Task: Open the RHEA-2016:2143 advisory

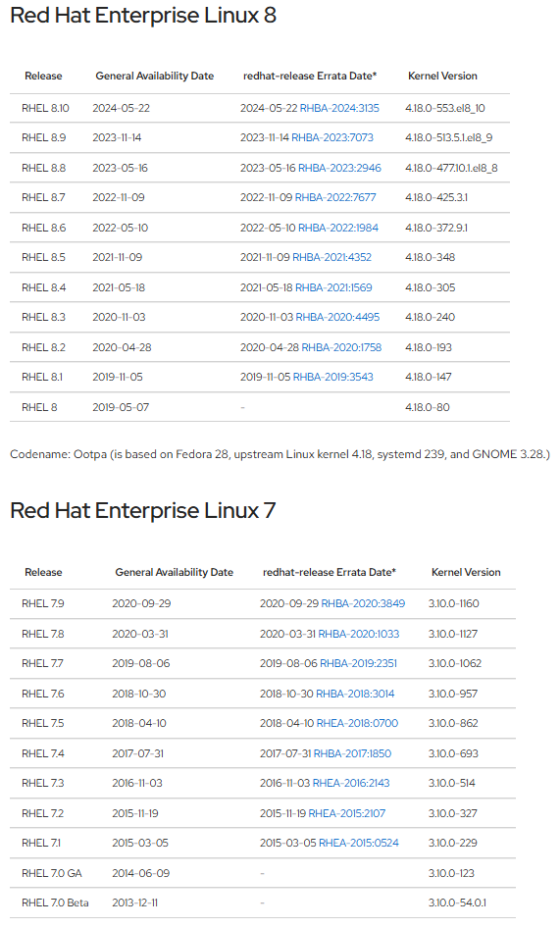Action: coord(351,783)
